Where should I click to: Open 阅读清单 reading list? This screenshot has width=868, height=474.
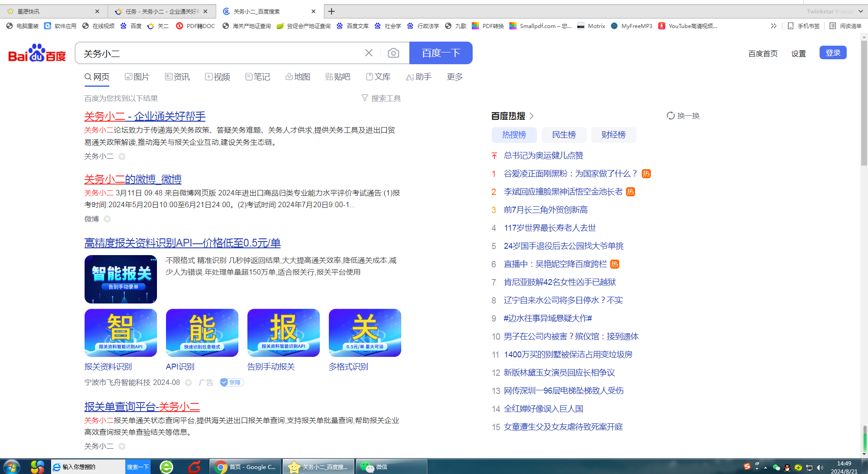[x=846, y=26]
